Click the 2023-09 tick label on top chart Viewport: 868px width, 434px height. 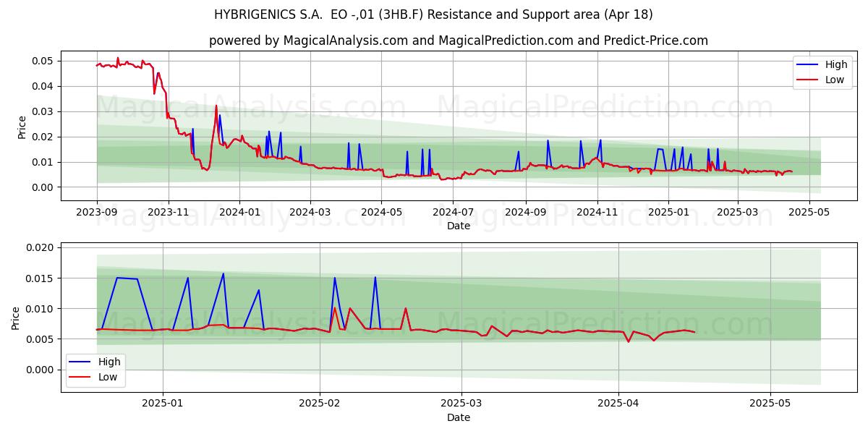click(x=97, y=212)
